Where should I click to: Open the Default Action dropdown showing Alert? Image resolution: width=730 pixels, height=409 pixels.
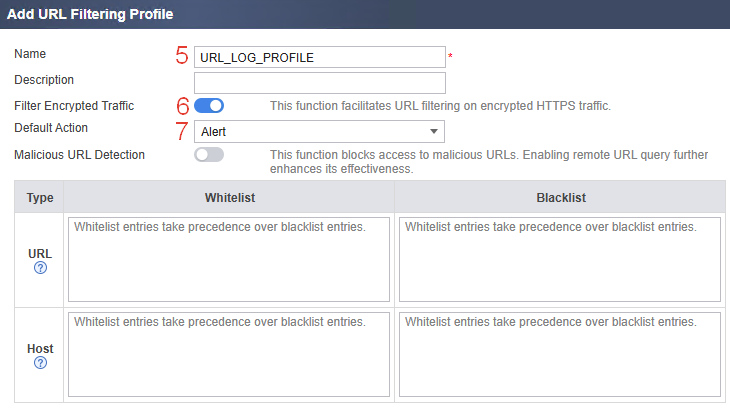point(318,131)
